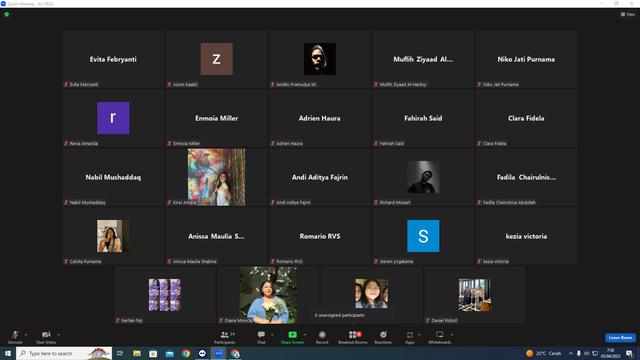Expand the Apps options arrow
The height and width of the screenshot is (360, 640).
(419, 335)
